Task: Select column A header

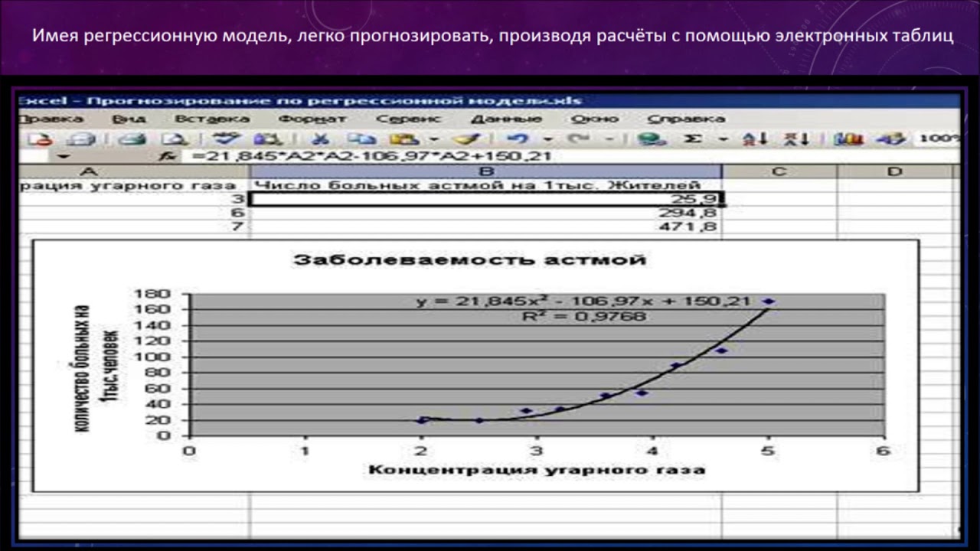Action: pos(134,171)
